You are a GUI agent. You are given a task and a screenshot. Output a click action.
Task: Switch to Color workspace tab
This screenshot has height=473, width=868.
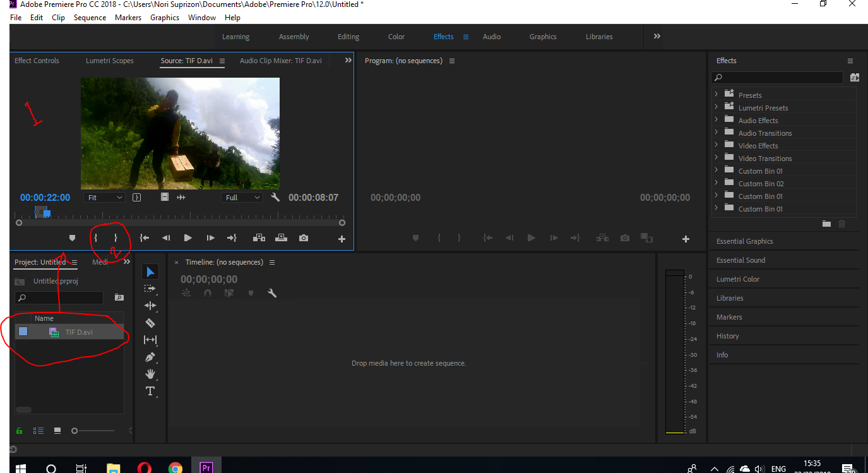click(396, 37)
